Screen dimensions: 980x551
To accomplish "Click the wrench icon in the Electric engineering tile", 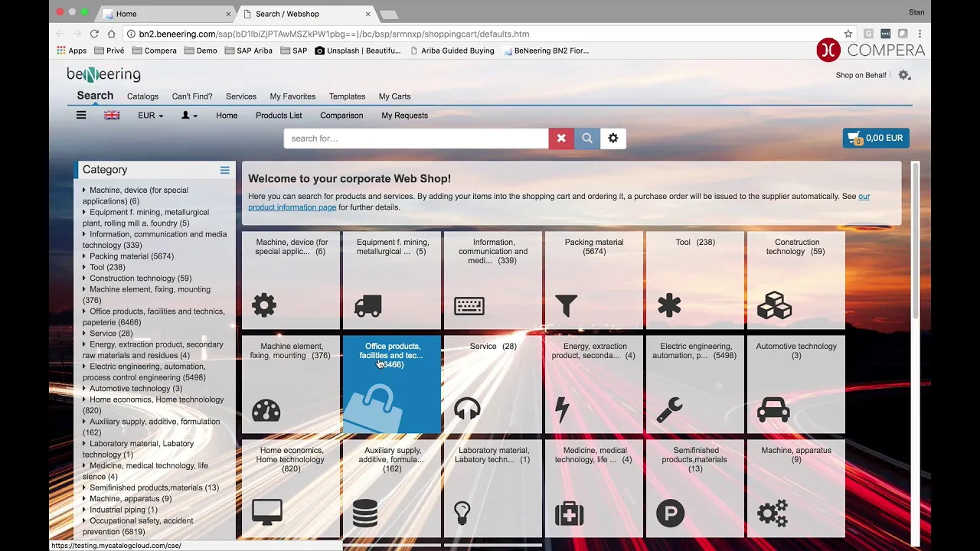I will click(669, 410).
